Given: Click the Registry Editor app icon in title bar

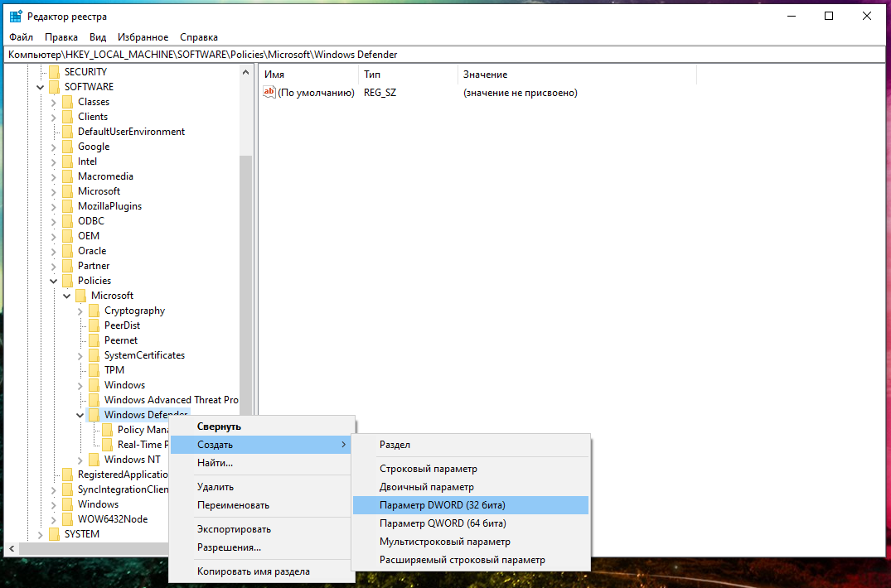Looking at the screenshot, I should click(16, 17).
